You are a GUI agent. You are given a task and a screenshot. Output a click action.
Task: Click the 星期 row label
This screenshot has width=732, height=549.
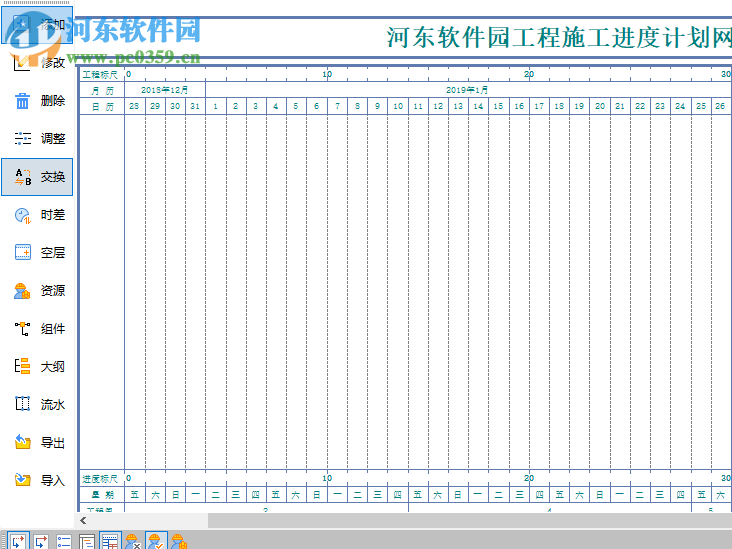102,494
